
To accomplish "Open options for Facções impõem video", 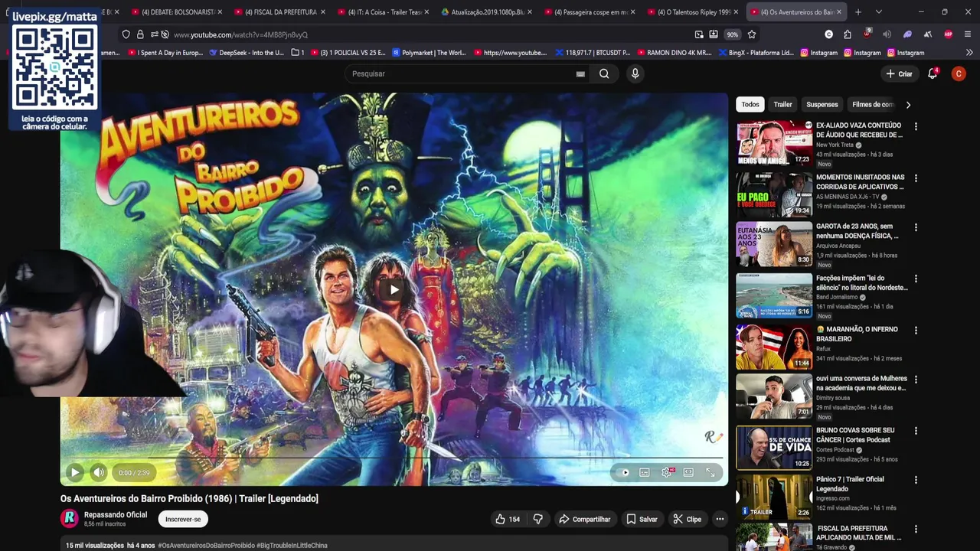I will point(916,279).
